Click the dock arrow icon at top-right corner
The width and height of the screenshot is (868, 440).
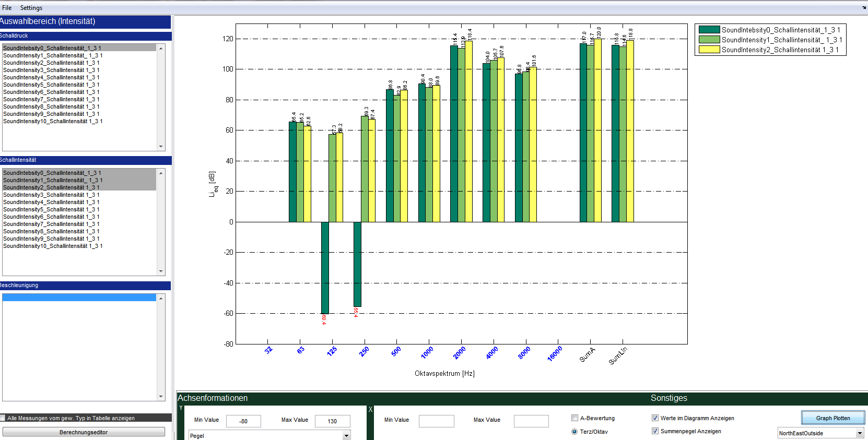click(x=864, y=8)
